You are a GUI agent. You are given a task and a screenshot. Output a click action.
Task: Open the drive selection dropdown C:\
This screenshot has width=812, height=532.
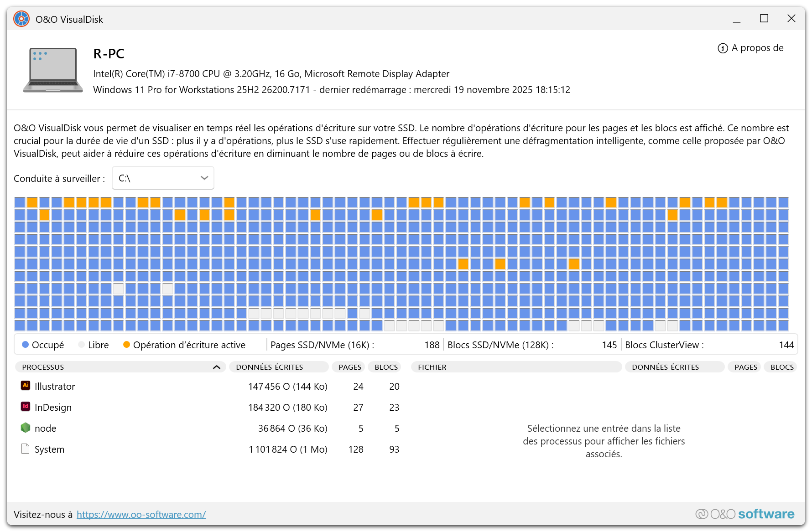[163, 178]
